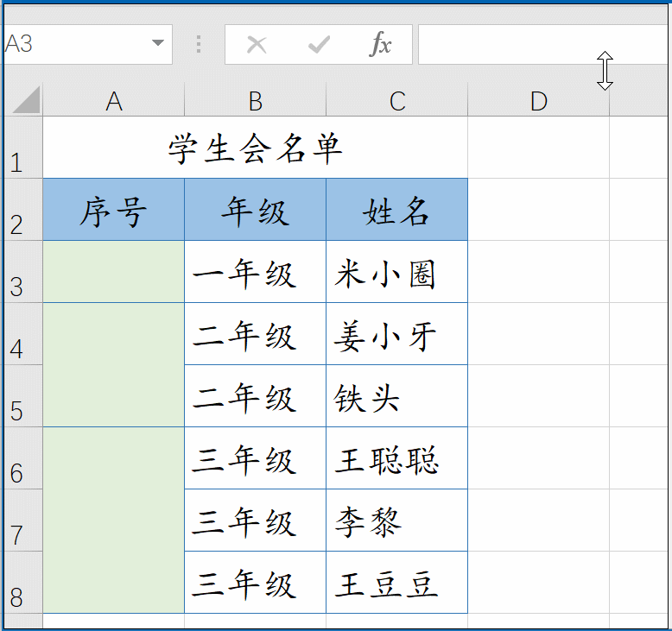The width and height of the screenshot is (672, 631).
Task: Open the Insert Function fx dialog
Action: 380,44
